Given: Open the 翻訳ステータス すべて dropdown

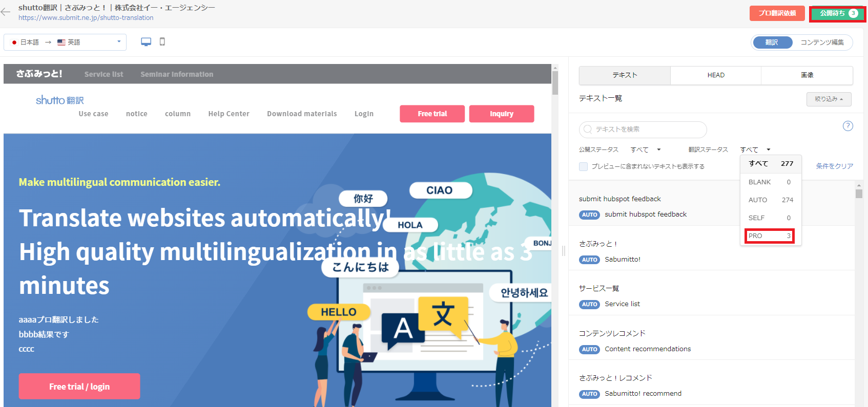Looking at the screenshot, I should 755,149.
